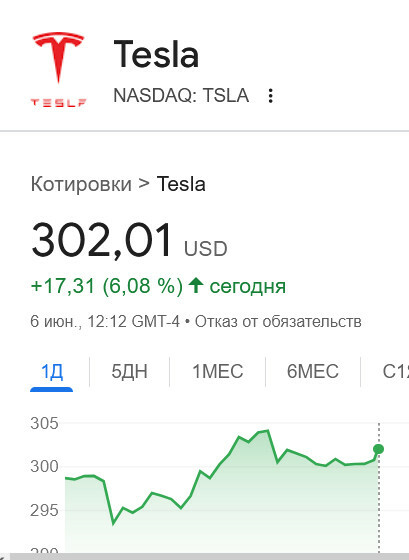The width and height of the screenshot is (409, 560).
Task: Click the chart peak near 305
Action: pos(267,431)
